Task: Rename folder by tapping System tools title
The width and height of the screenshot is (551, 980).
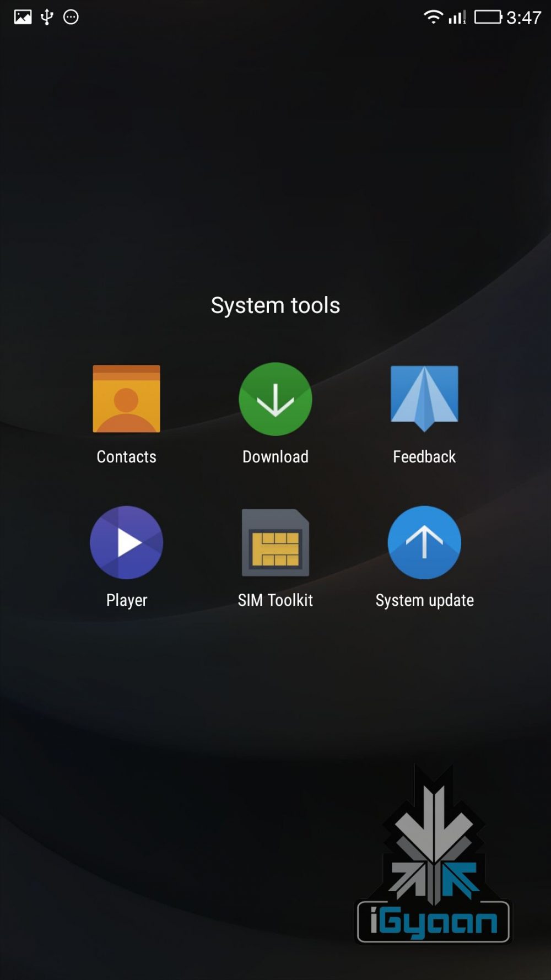Action: click(275, 305)
